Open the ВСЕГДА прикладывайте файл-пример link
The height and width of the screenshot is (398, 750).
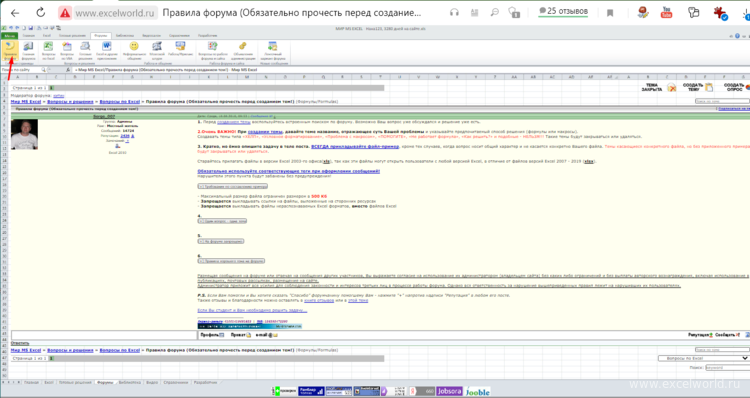pos(354,146)
